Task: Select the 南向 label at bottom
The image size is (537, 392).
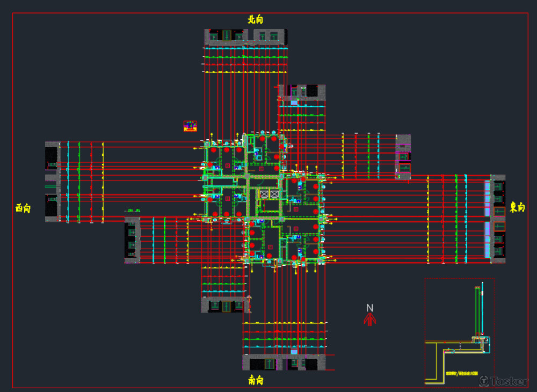Action: coord(256,380)
